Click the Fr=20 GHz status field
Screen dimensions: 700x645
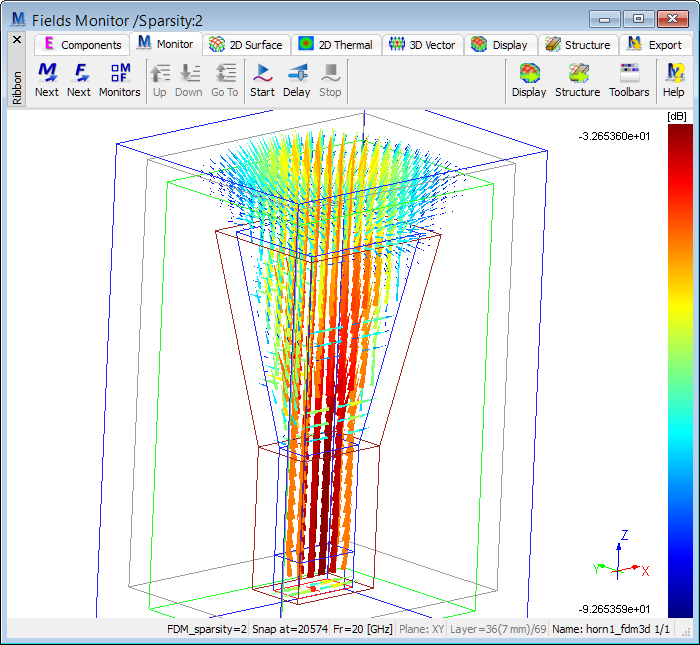(x=362, y=629)
